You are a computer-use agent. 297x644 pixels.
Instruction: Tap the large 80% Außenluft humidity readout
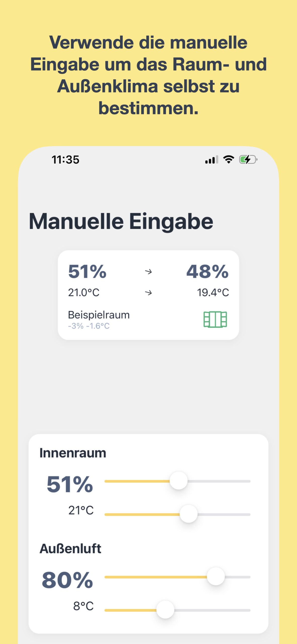(x=67, y=580)
